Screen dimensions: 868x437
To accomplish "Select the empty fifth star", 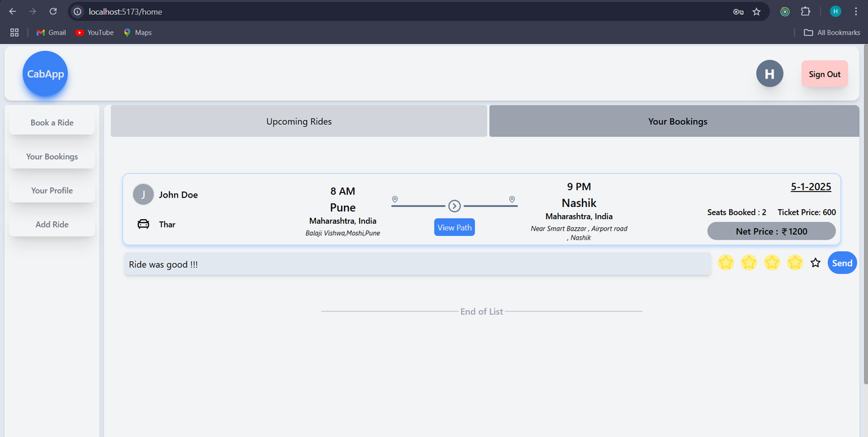I will 816,263.
